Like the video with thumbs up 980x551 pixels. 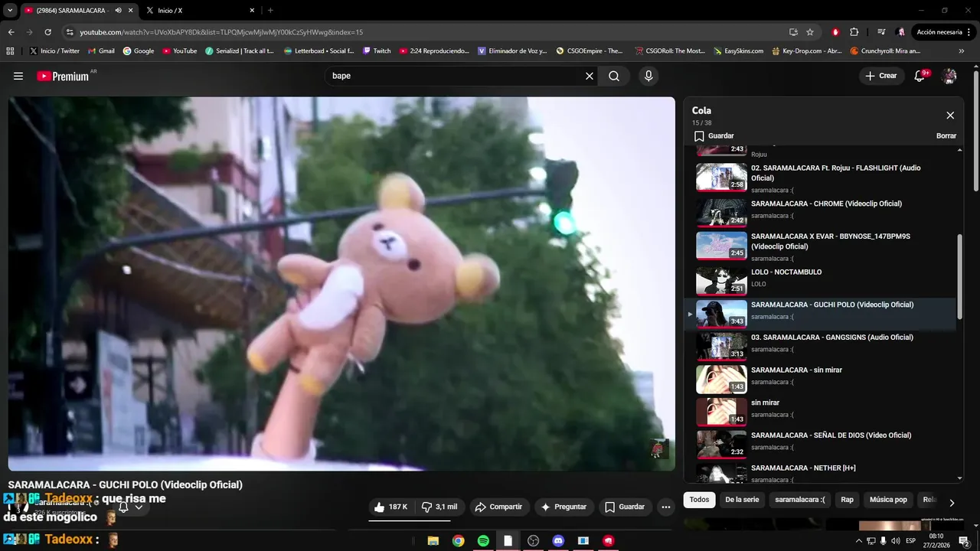pos(390,507)
